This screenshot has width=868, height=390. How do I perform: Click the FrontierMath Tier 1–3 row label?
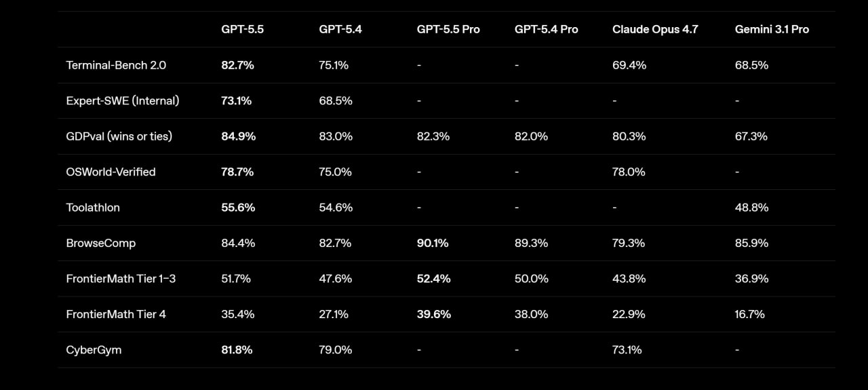121,279
